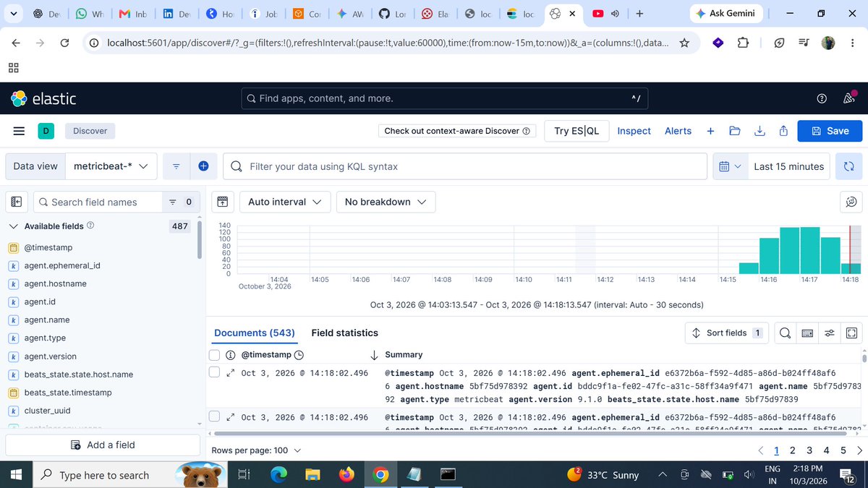
Task: Open the Sort fields menu
Action: click(x=727, y=333)
